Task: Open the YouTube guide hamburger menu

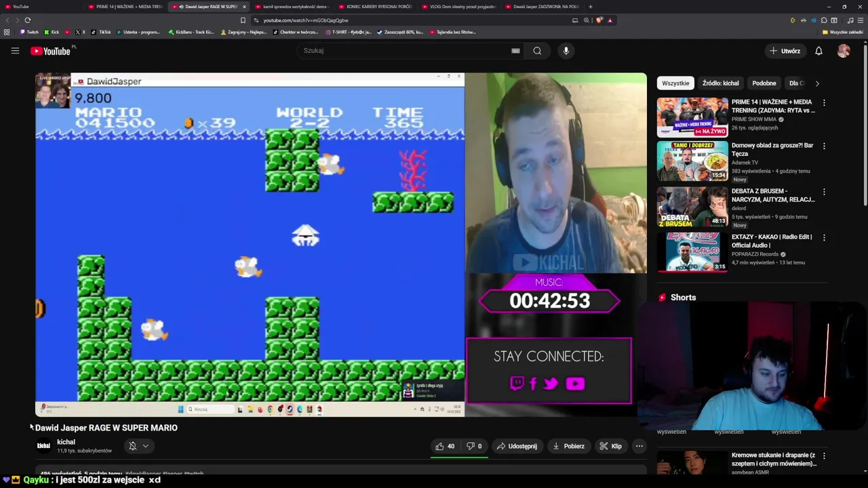Action: 15,51
